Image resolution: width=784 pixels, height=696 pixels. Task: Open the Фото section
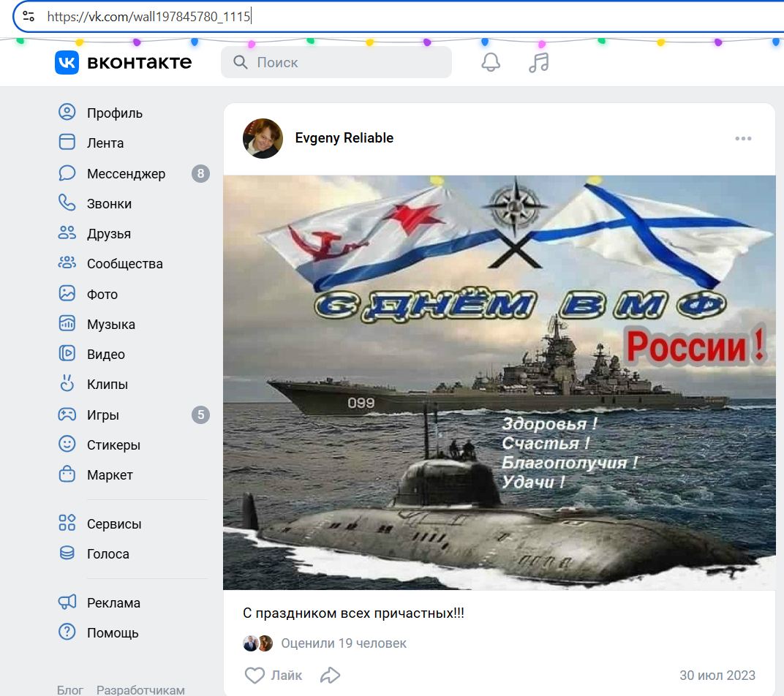(67, 293)
